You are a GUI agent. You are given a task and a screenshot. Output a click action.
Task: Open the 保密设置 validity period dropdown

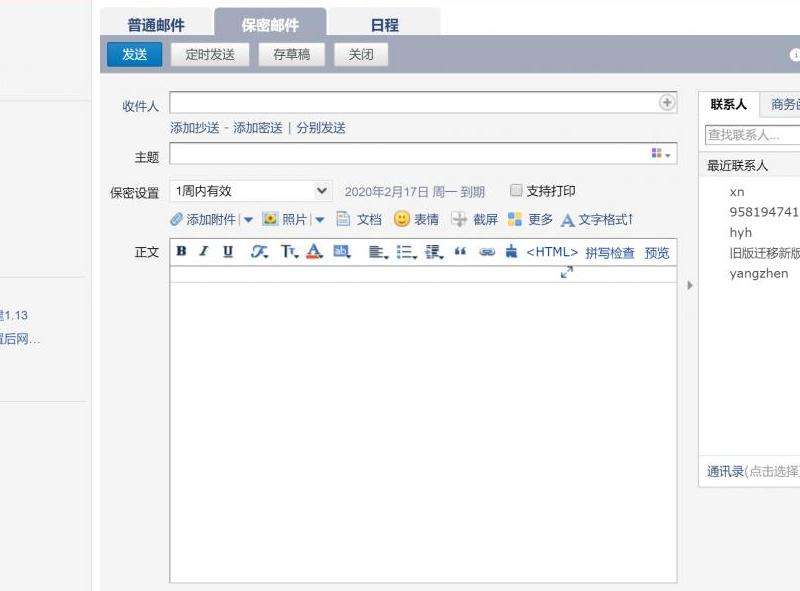[x=251, y=191]
